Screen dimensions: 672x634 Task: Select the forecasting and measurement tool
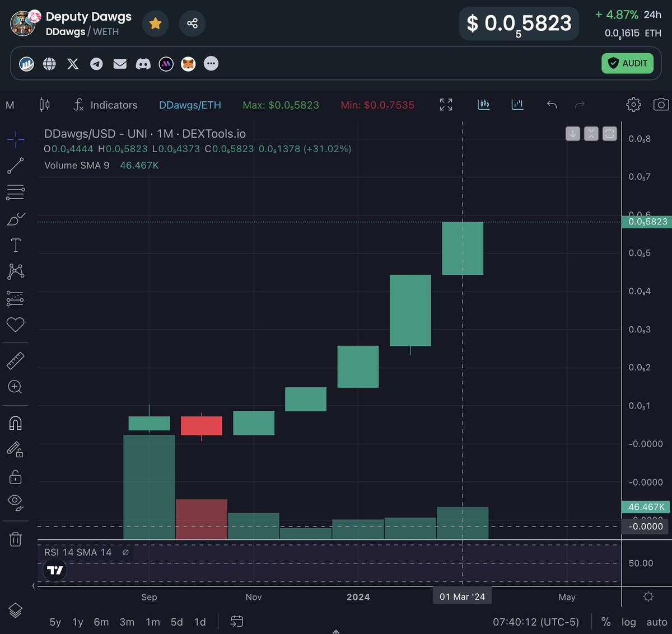16,298
